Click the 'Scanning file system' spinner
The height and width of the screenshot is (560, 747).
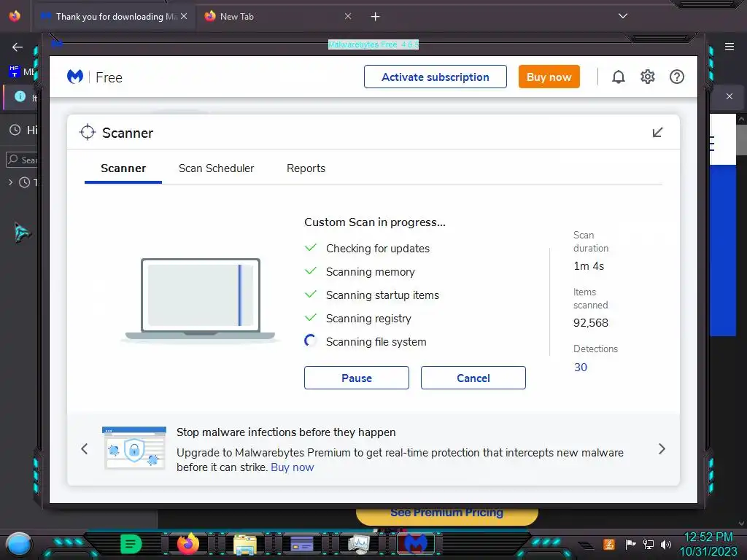pyautogui.click(x=310, y=341)
